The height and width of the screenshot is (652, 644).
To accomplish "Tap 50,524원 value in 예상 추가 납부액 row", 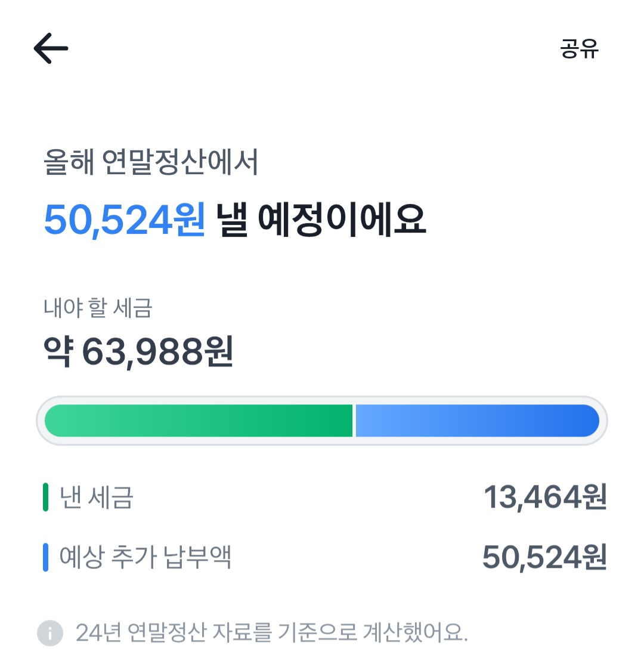I will [544, 558].
